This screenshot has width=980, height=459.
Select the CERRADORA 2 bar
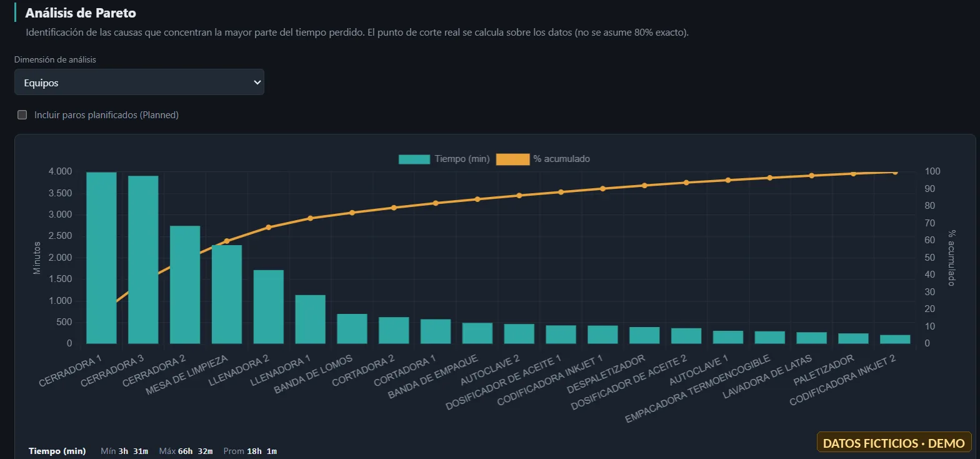185,285
